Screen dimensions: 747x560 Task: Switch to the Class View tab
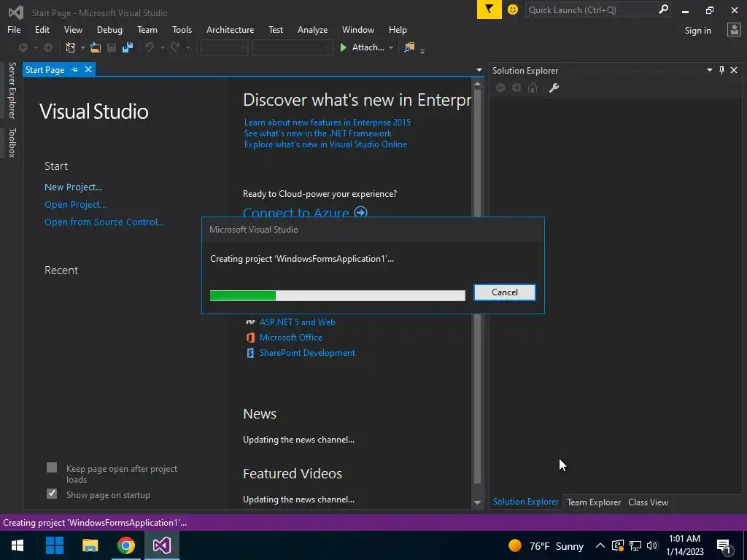click(x=648, y=502)
